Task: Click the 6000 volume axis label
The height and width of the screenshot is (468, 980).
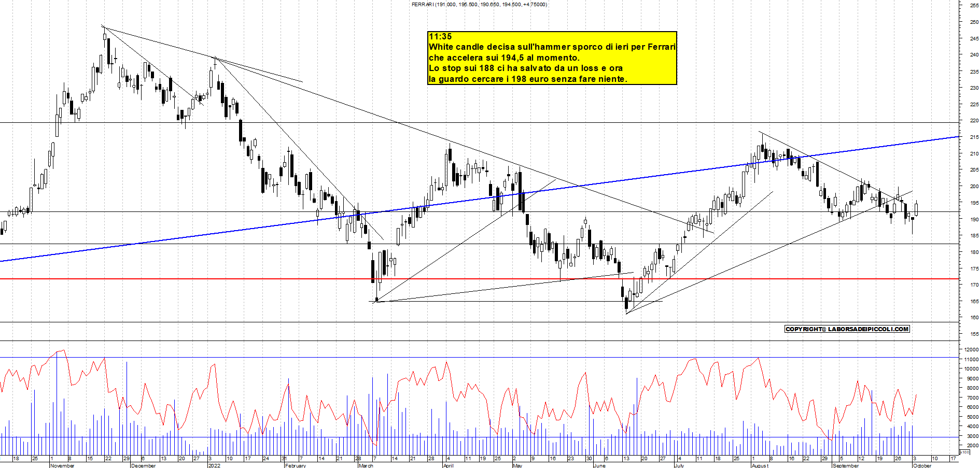Action: (x=972, y=407)
